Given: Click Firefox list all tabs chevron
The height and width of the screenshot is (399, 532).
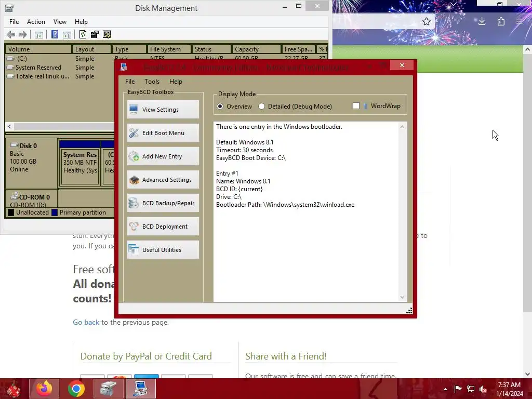Looking at the screenshot, I should (x=454, y=4).
